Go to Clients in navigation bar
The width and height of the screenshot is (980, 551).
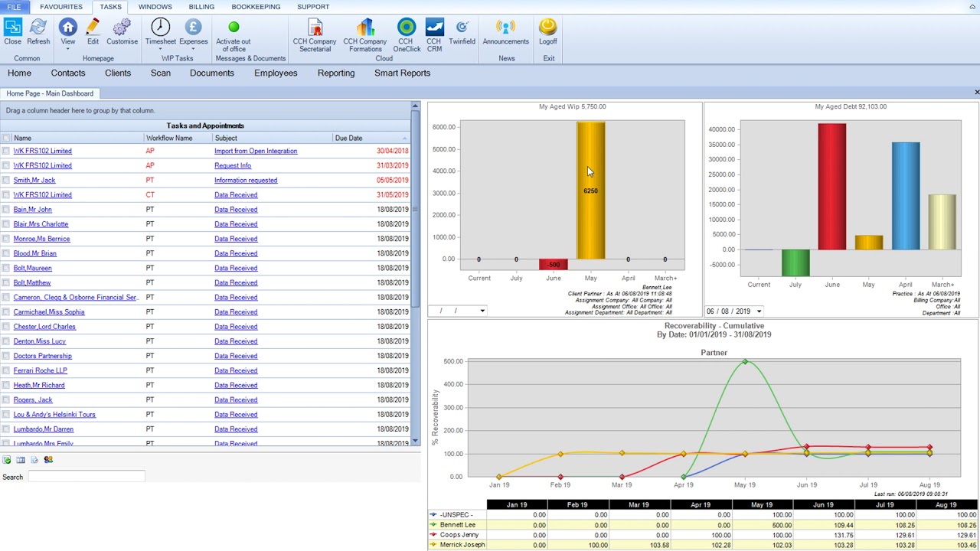click(x=118, y=73)
